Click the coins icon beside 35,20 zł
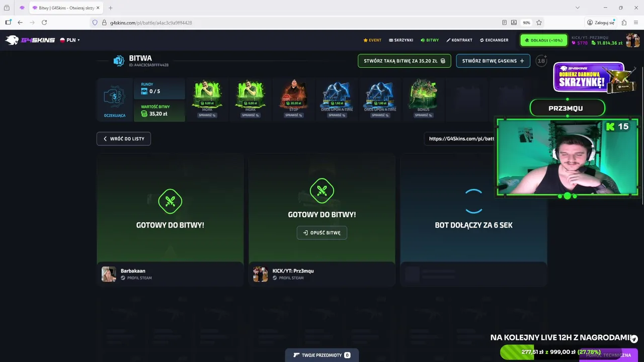 point(144,114)
